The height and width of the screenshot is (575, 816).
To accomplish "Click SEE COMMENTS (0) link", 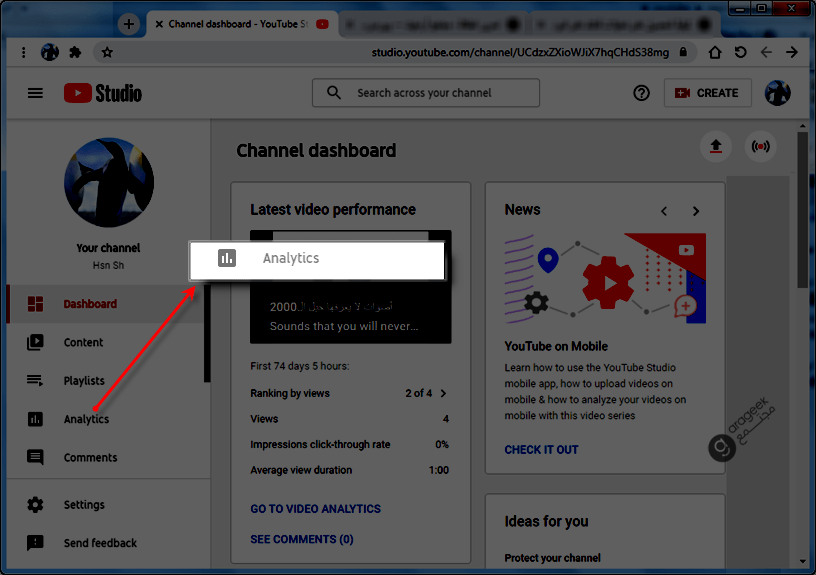I will pyautogui.click(x=302, y=540).
